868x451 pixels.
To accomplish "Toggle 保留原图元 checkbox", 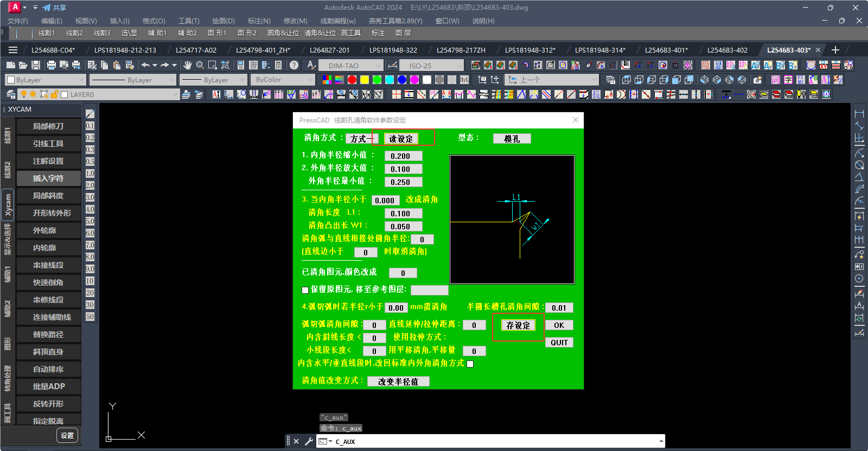I will coord(305,290).
